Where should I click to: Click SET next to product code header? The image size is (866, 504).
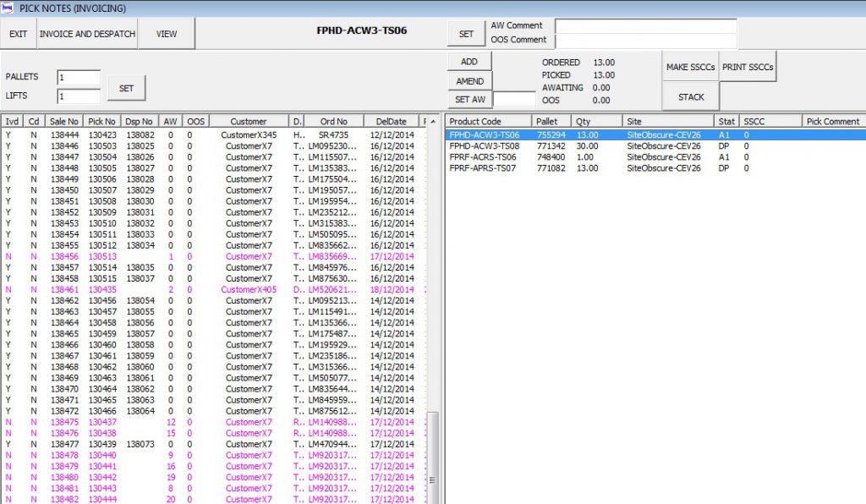click(466, 34)
